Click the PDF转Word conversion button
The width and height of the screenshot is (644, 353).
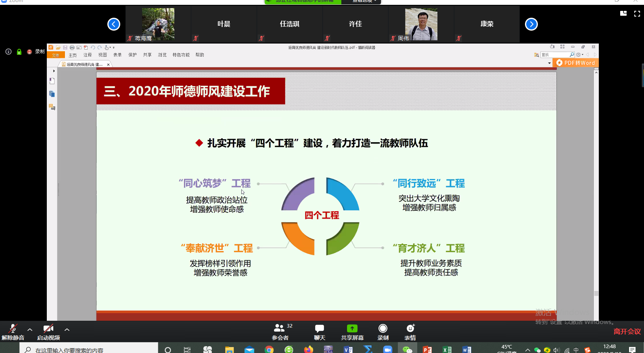576,63
